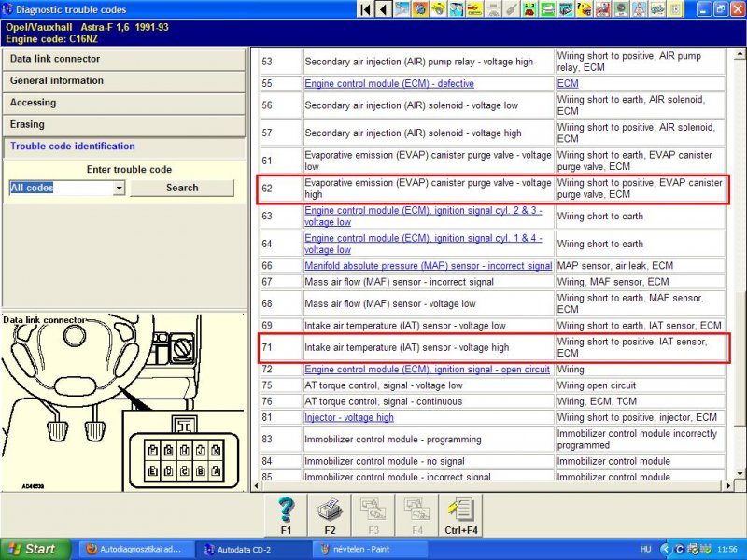Select EVAP canister purge valve - voltage high text
The width and height of the screenshot is (747, 560).
(428, 189)
